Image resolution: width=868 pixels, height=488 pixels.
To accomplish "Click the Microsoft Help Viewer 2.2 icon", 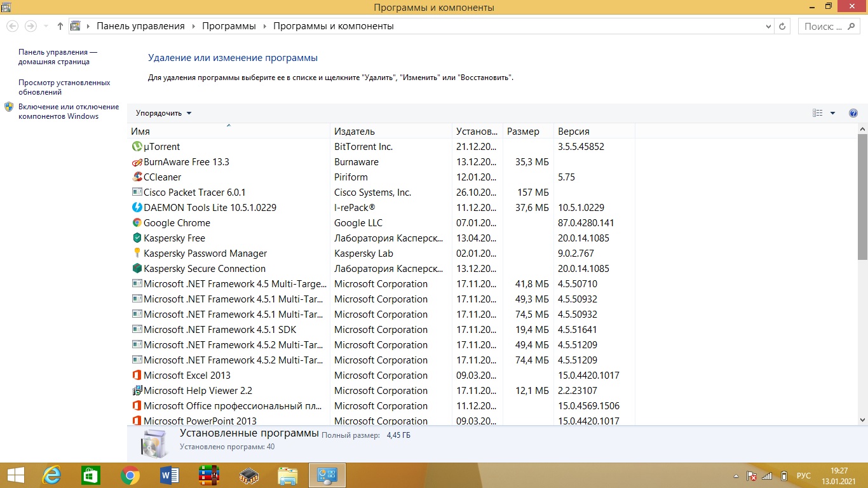I will click(137, 391).
